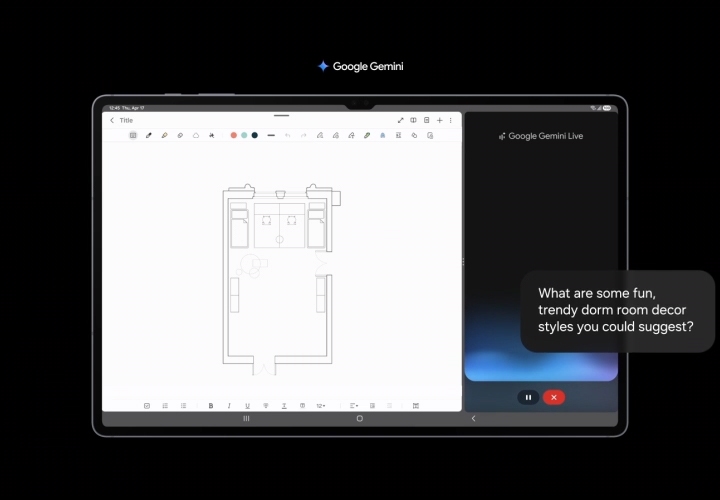The width and height of the screenshot is (720, 500).
Task: Pause the Gemini Live session
Action: pyautogui.click(x=528, y=398)
